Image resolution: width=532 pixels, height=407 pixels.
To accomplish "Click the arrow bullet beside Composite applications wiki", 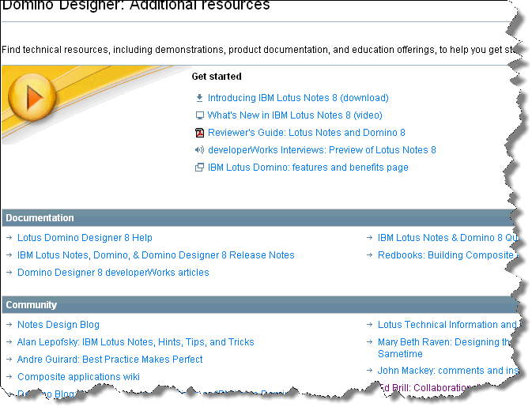I will click(x=9, y=377).
